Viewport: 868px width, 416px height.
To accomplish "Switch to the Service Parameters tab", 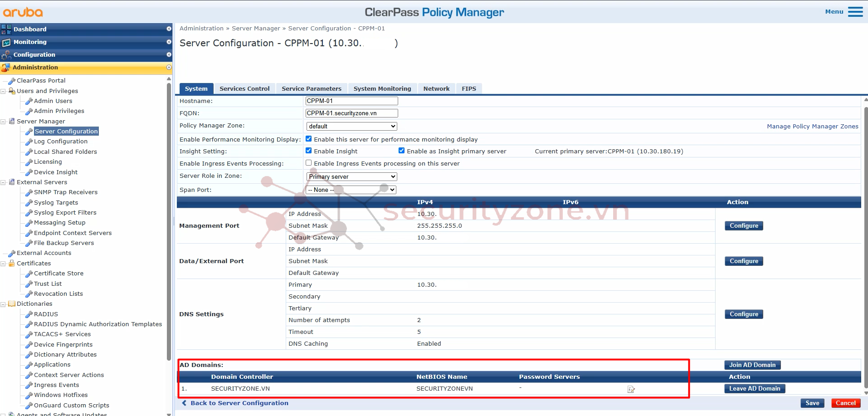I will (x=312, y=88).
